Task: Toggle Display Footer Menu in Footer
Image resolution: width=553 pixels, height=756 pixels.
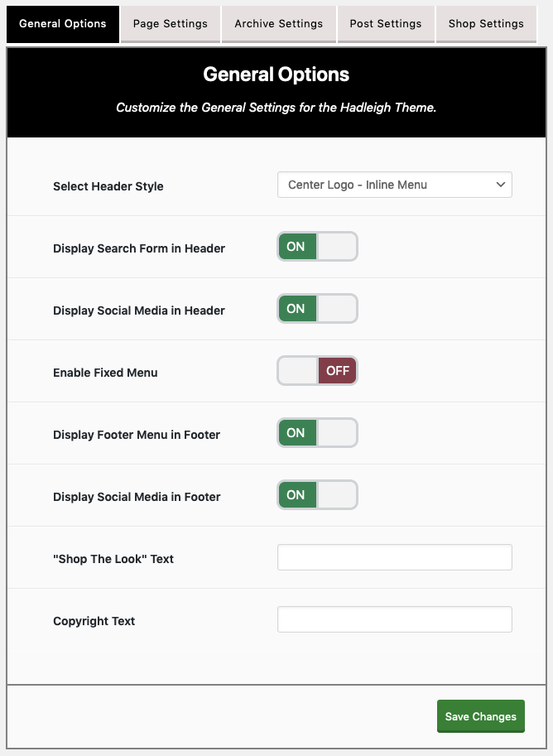Action: [317, 433]
